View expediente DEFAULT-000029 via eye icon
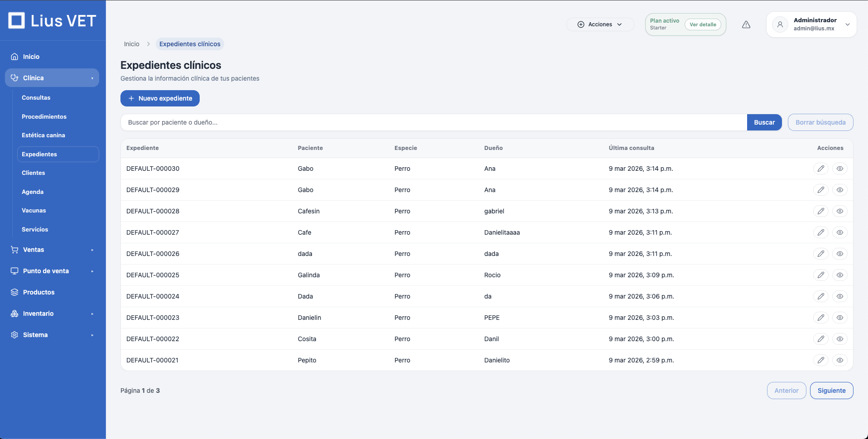Viewport: 868px width, 439px height. pos(839,190)
